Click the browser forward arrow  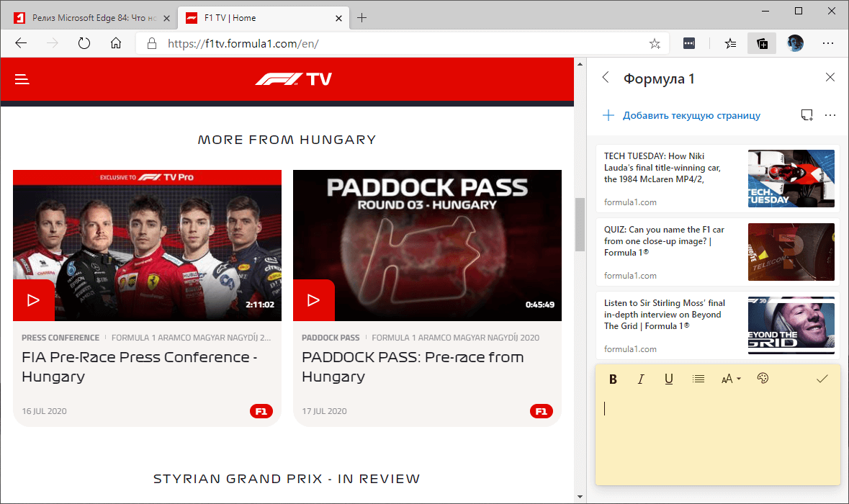pyautogui.click(x=52, y=43)
